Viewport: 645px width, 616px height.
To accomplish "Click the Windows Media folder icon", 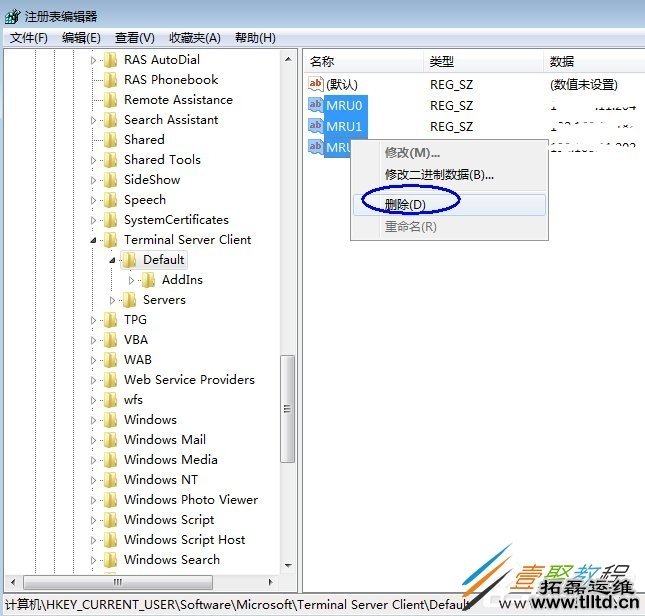I will point(110,460).
